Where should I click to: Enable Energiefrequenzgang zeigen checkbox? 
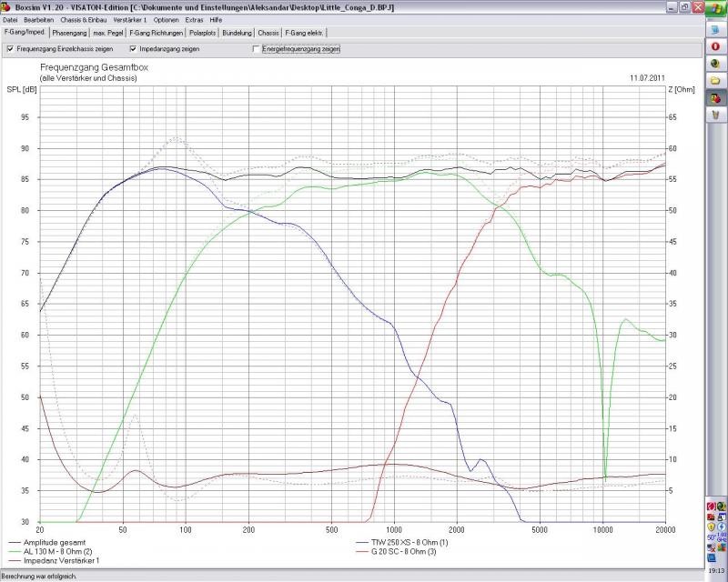(x=256, y=48)
